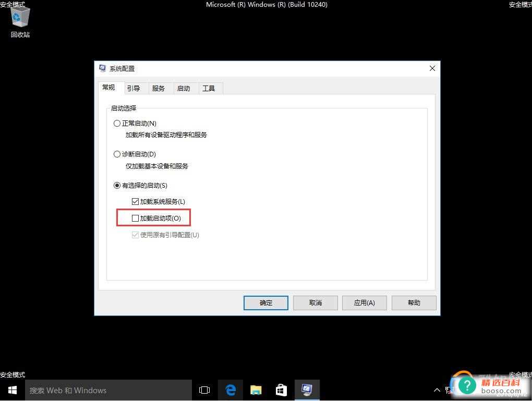Expand hidden icons in the system tray
532x401 pixels.
pos(437,390)
